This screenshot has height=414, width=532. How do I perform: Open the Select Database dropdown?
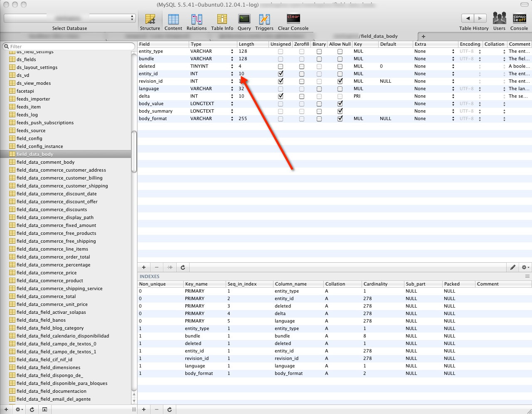pyautogui.click(x=69, y=18)
